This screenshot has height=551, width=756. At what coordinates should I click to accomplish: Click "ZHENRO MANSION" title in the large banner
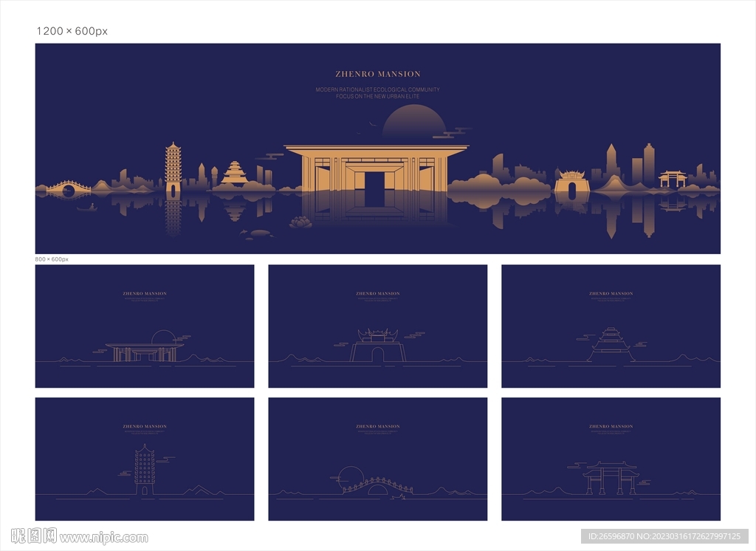tap(378, 74)
